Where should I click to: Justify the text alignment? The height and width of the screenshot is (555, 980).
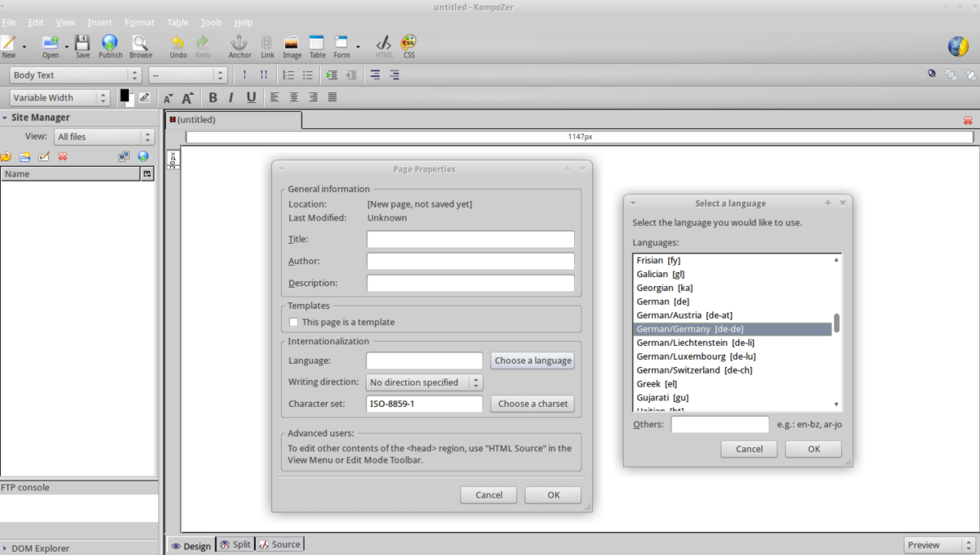332,97
